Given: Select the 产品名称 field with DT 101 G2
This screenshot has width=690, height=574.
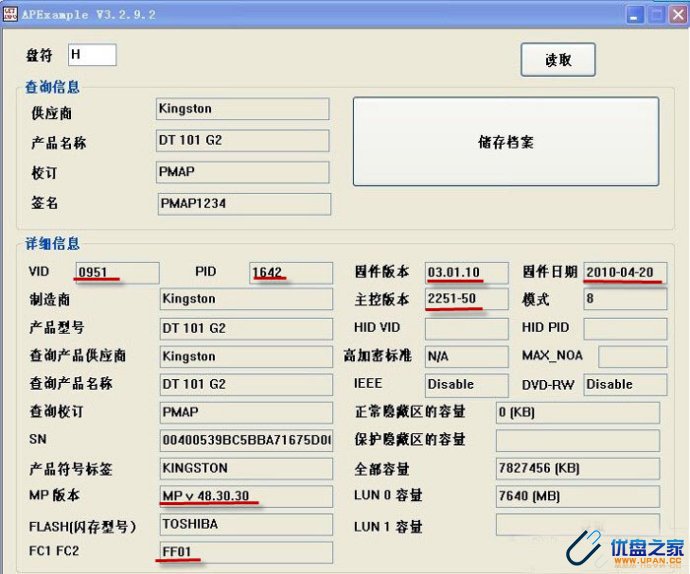Looking at the screenshot, I should 242,140.
